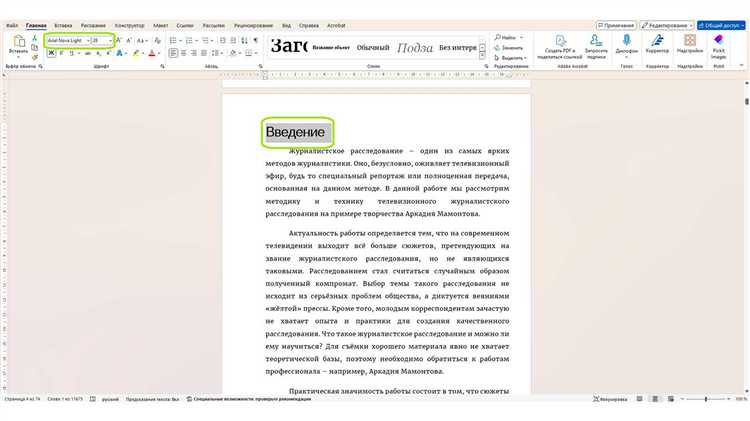
Task: Click the Редактирование mode button
Action: pyautogui.click(x=667, y=25)
